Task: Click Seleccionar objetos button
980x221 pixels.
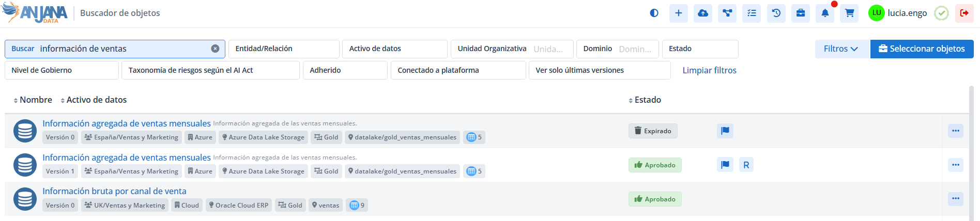Action: [922, 49]
